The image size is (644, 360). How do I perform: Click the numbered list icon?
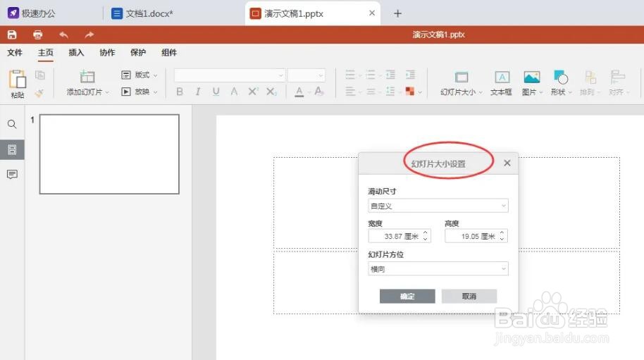[x=371, y=75]
